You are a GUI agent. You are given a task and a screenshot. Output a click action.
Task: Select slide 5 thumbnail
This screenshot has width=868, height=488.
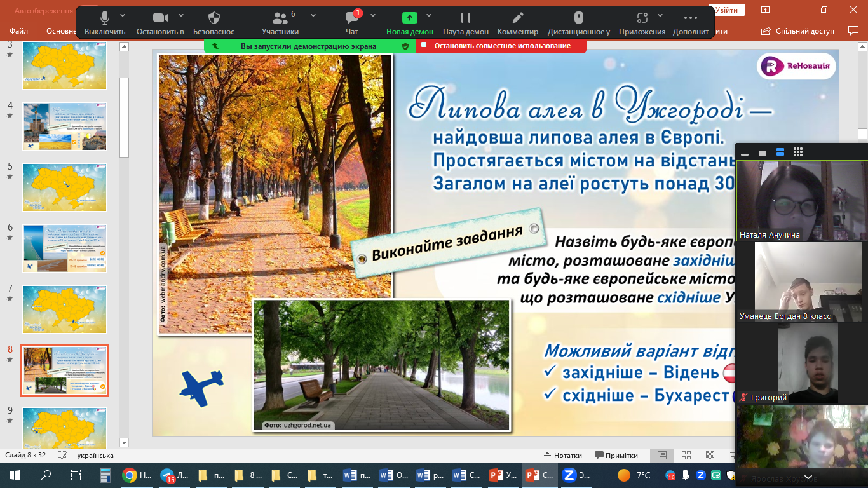[65, 187]
